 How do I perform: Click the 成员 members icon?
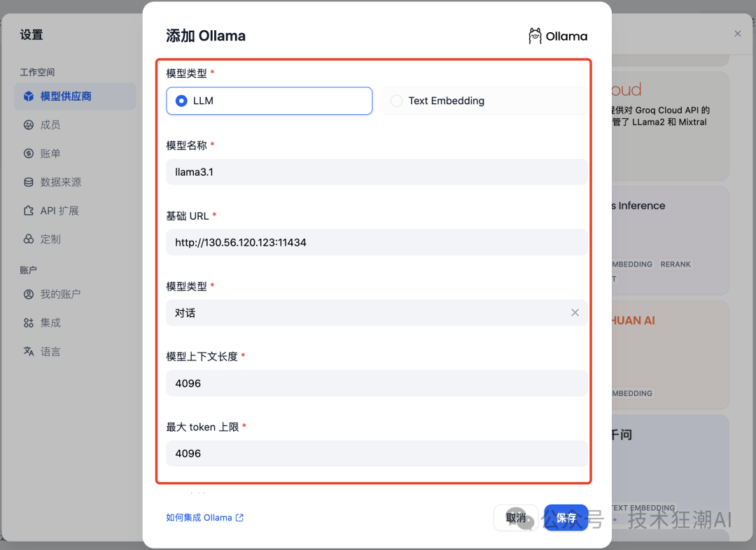point(29,125)
